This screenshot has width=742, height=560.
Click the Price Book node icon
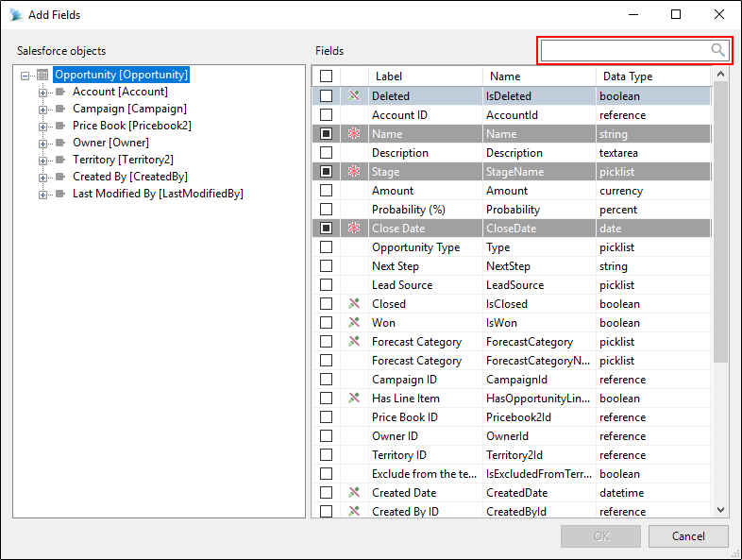pos(60,126)
